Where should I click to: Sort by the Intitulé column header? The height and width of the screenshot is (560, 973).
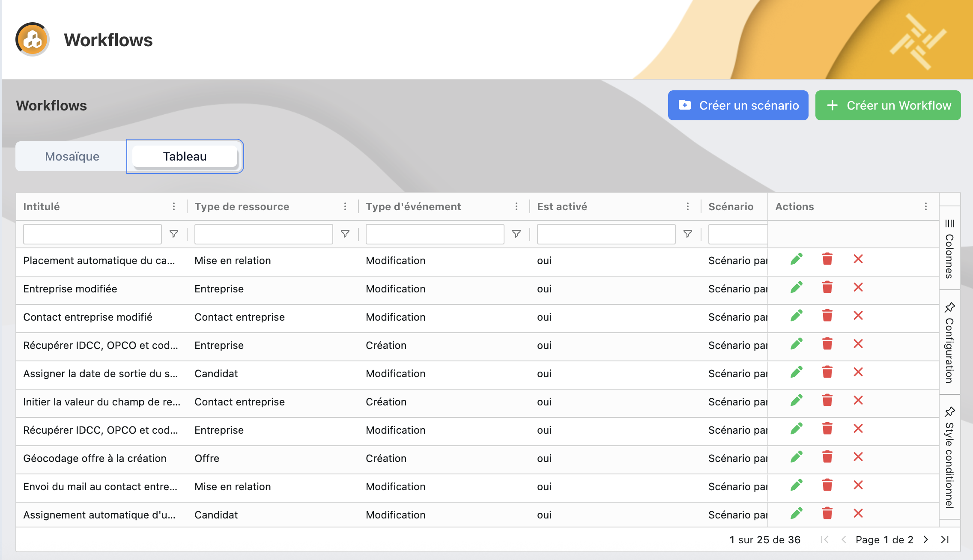click(x=42, y=207)
